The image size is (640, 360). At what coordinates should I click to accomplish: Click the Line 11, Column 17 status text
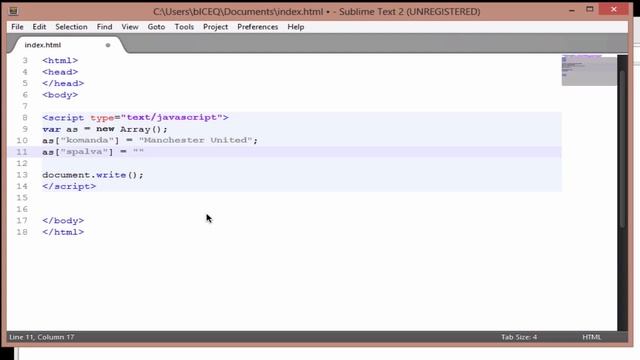pyautogui.click(x=42, y=337)
